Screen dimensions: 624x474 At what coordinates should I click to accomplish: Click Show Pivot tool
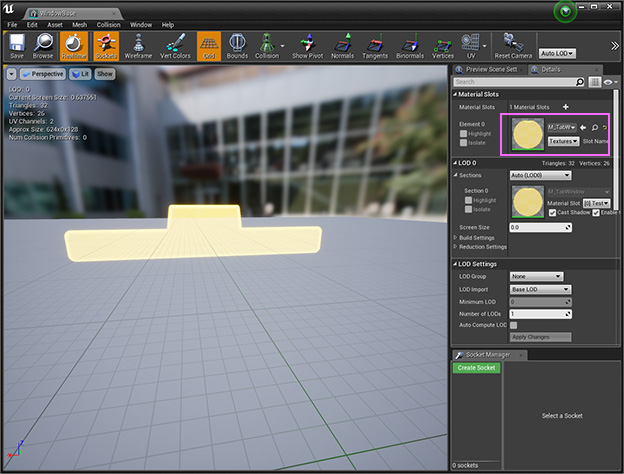tap(308, 46)
